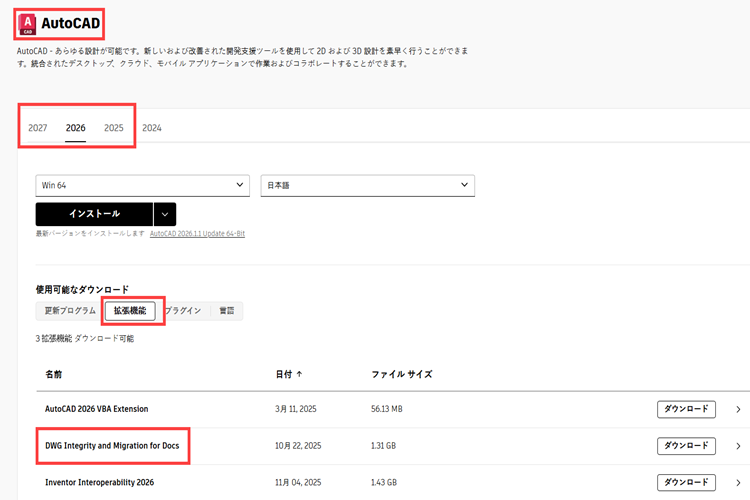Screen dimensions: 750x500
Task: Sort by the 日付 column arrow
Action: [x=299, y=374]
